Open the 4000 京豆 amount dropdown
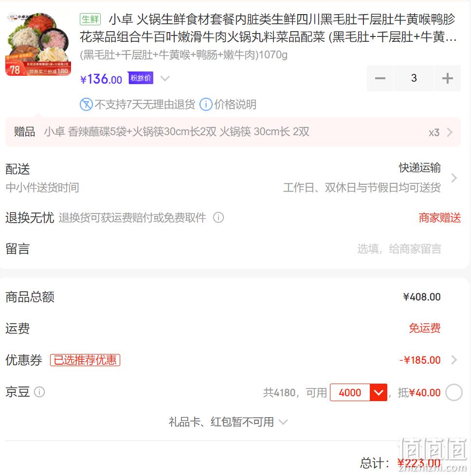This screenshot has width=471, height=476. [x=379, y=392]
